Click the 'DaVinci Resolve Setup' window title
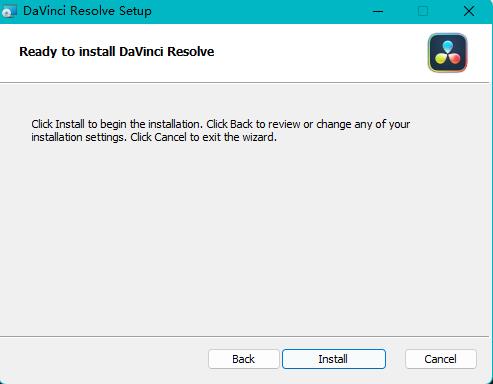The width and height of the screenshot is (493, 384). point(87,11)
